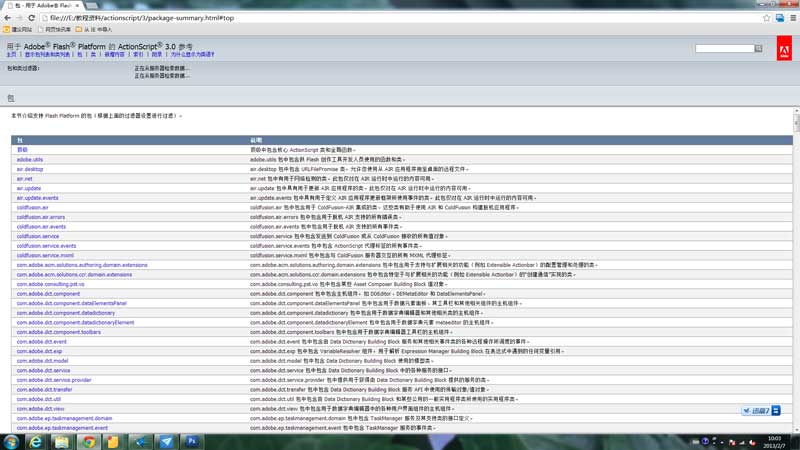Open com.adobe.acm.solutions.ccr.domain.extensions link
Screen dimensions: 800x450
coord(74,275)
